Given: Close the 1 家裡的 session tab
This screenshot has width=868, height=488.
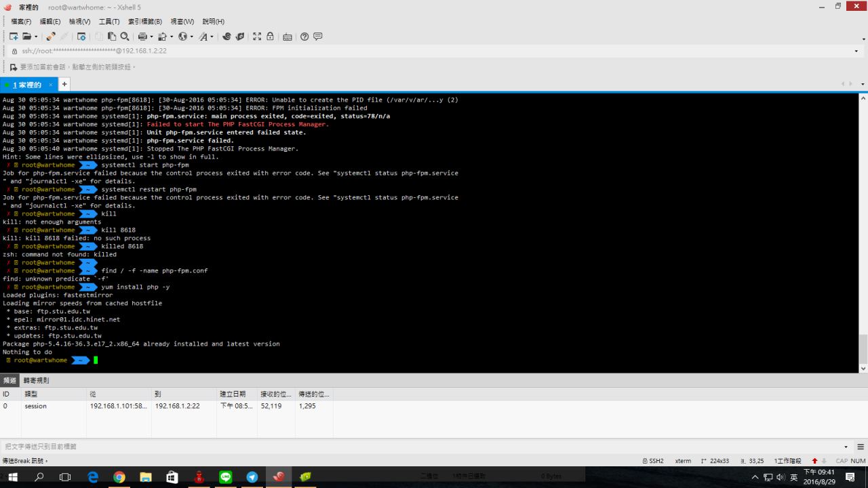Looking at the screenshot, I should (50, 85).
